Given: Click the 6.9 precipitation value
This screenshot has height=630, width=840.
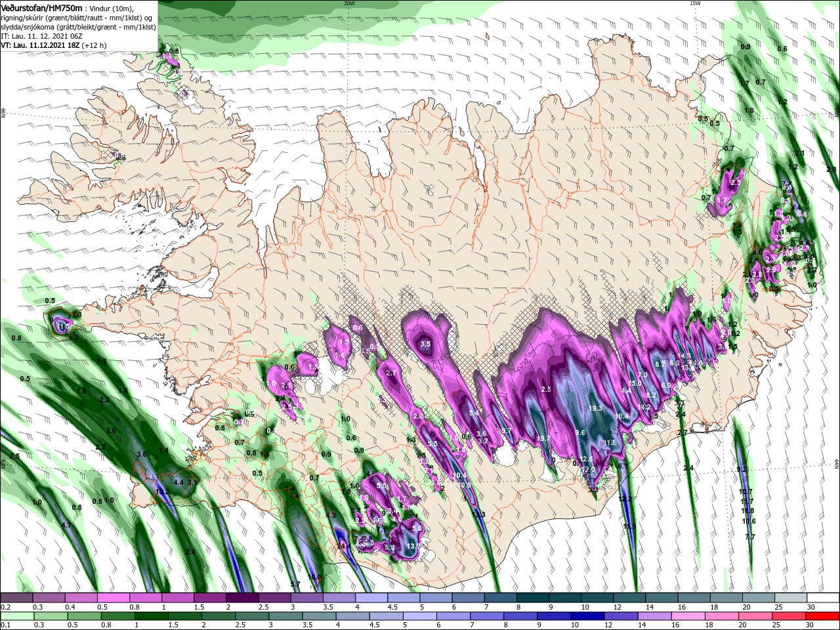Looking at the screenshot, I should [x=665, y=385].
